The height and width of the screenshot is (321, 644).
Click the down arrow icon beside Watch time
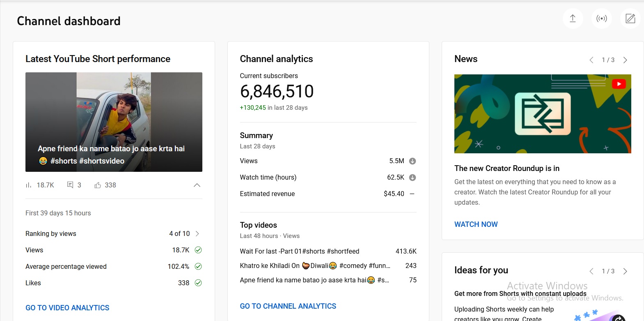click(x=413, y=178)
